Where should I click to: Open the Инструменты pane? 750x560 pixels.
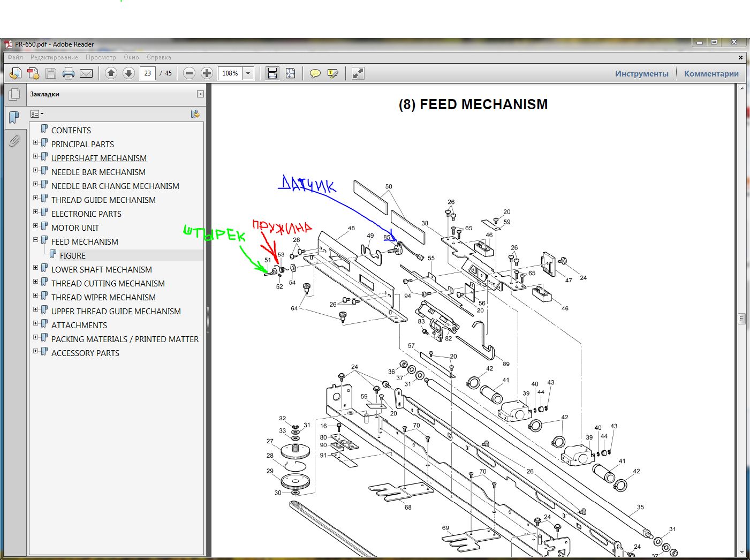[x=641, y=74]
